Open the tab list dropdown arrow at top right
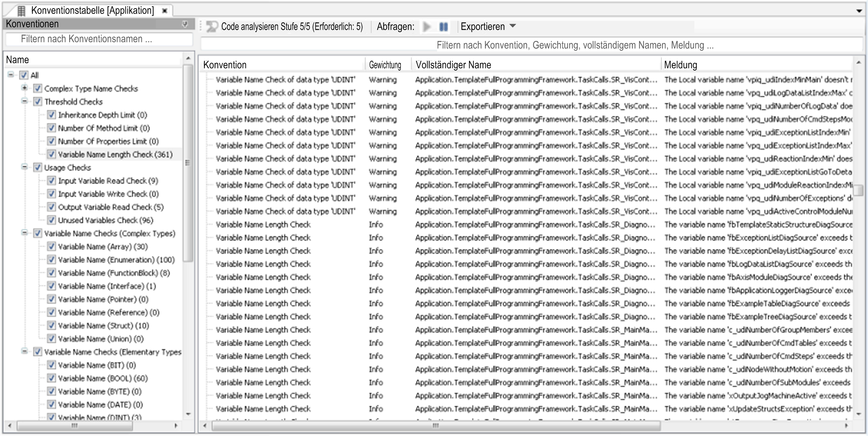This screenshot has width=868, height=436. tap(859, 11)
